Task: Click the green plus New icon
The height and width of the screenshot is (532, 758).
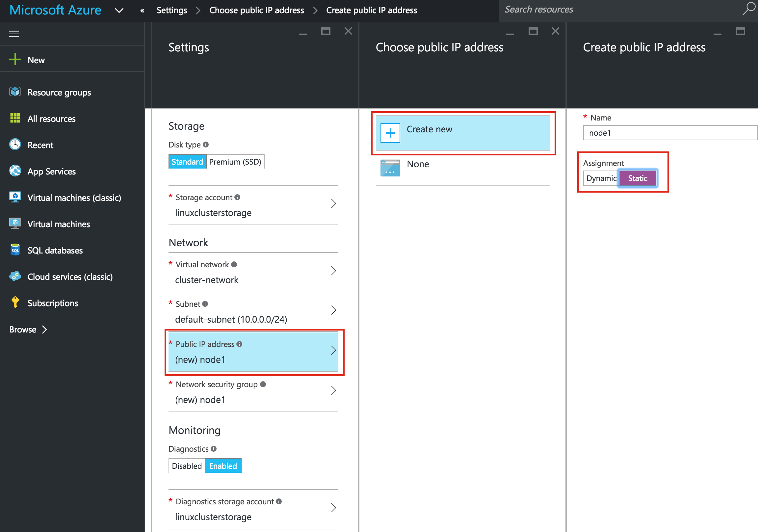Action: click(x=15, y=60)
